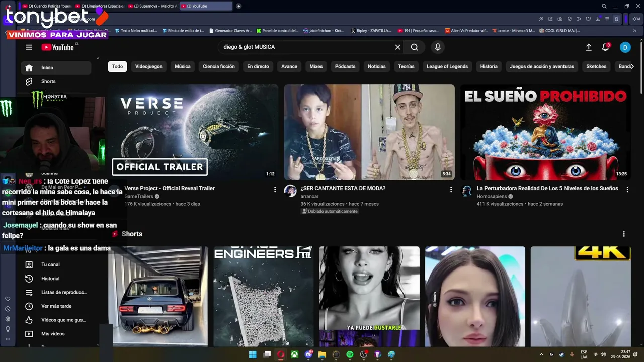
Task: Open the options menu for '¿SER CANTANTE ESTA DE MODA?'
Action: pyautogui.click(x=451, y=190)
